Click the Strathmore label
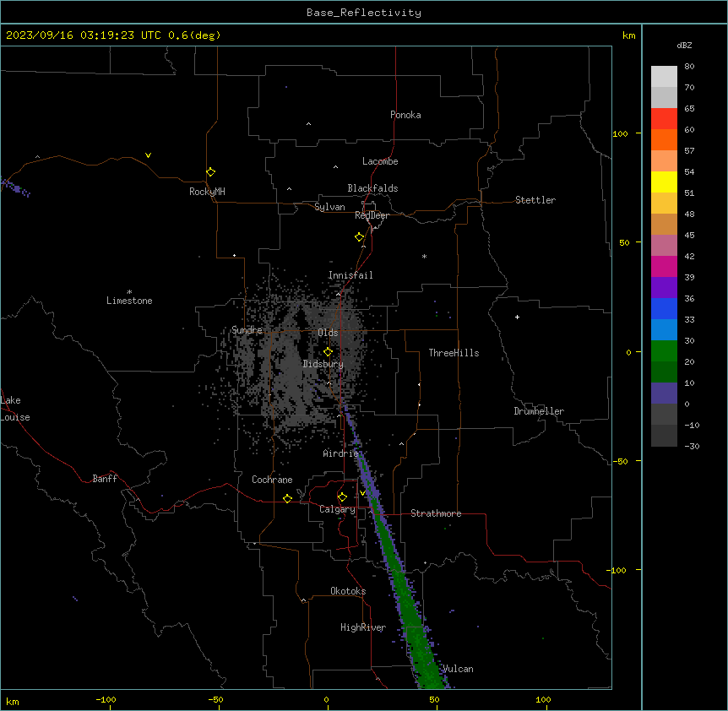The height and width of the screenshot is (711, 728). tap(436, 513)
